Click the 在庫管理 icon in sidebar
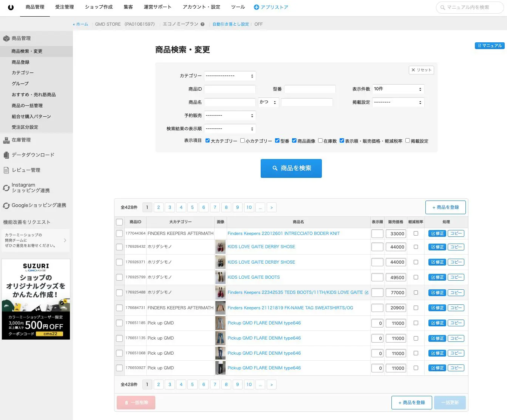The width and height of the screenshot is (507, 420). tap(6, 140)
